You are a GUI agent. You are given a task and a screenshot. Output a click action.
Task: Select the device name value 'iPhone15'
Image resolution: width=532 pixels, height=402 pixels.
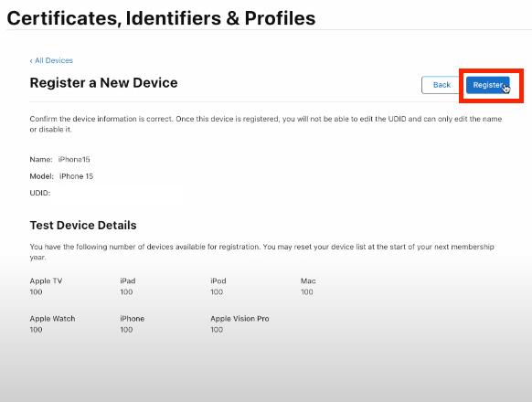[74, 160]
